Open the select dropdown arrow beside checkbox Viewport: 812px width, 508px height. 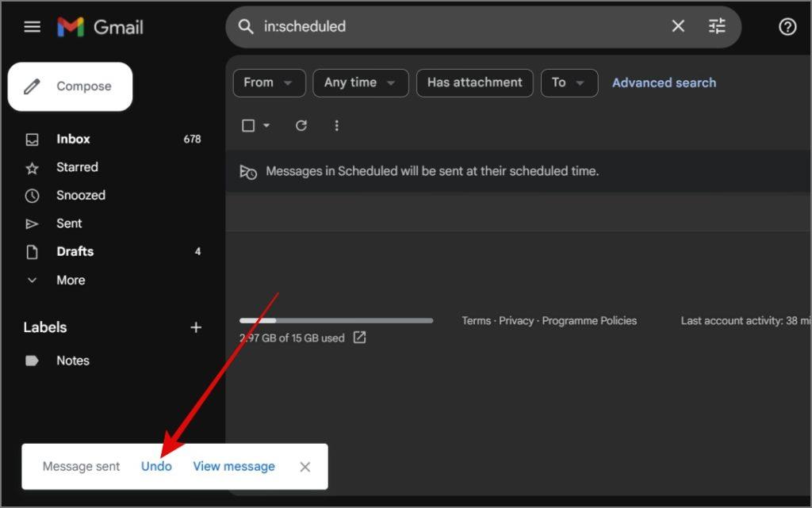point(266,126)
